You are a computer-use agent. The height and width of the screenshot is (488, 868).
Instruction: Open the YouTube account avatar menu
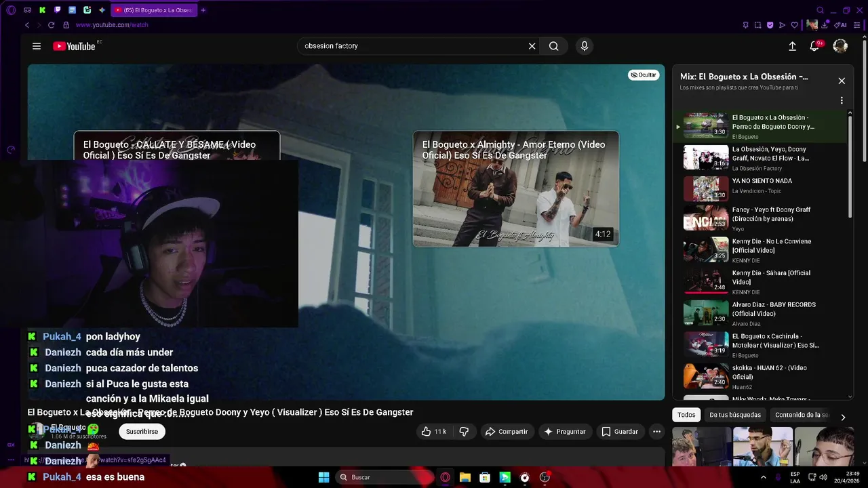pos(840,46)
